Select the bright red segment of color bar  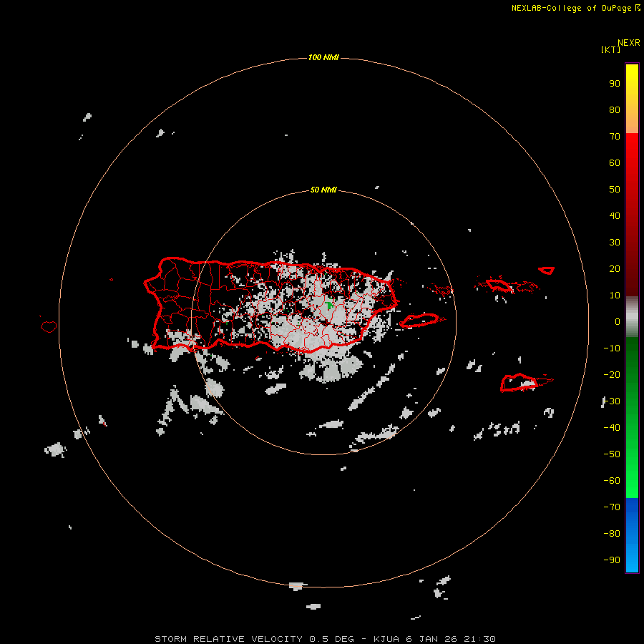(x=632, y=215)
